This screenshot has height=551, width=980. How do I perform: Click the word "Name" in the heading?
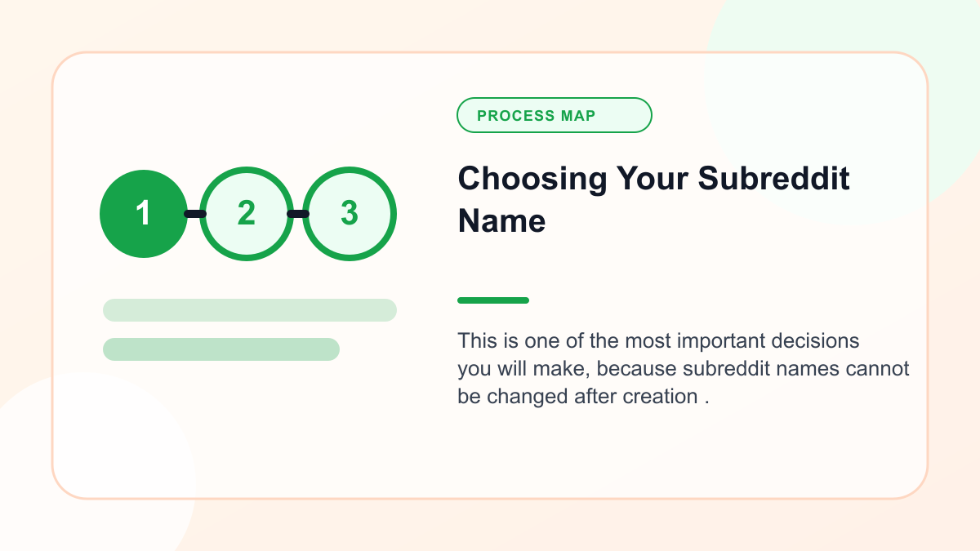coord(501,221)
